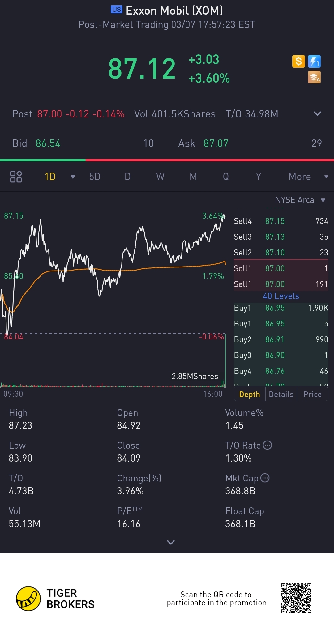Switch to the 5D chart tab
This screenshot has width=334, height=644.
point(95,177)
